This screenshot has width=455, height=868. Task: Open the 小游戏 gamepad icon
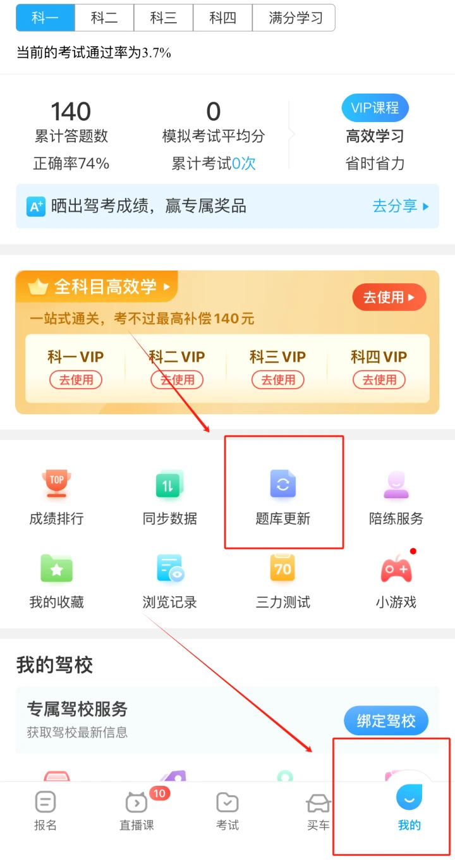pyautogui.click(x=396, y=568)
